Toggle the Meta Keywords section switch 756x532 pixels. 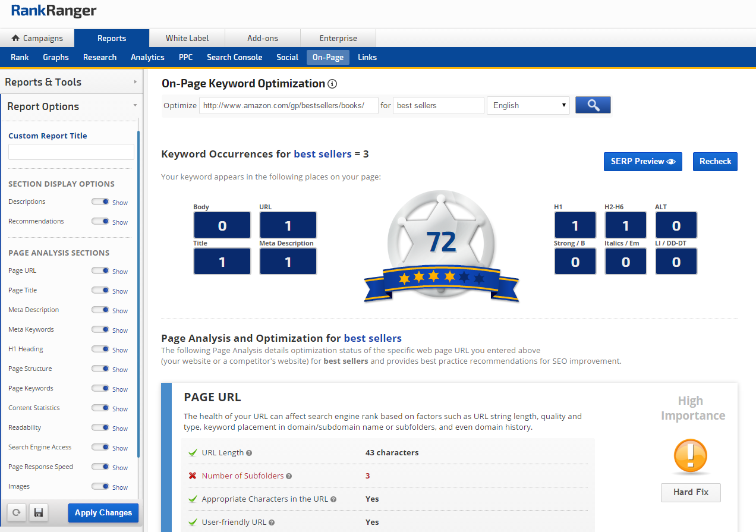100,330
